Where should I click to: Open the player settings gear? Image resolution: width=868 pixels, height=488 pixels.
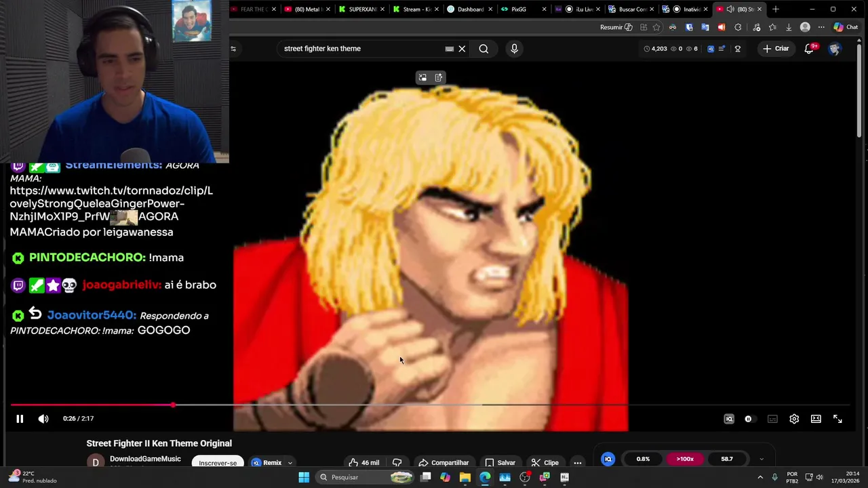(794, 419)
